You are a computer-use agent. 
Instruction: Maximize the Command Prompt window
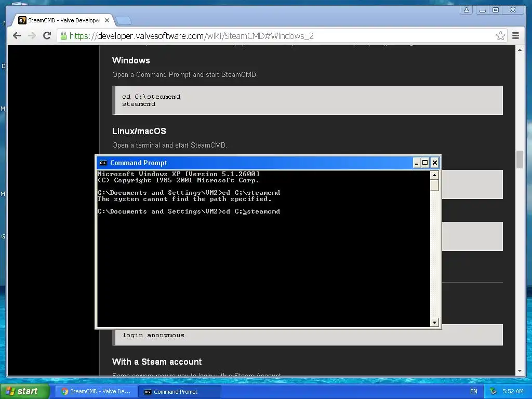425,163
